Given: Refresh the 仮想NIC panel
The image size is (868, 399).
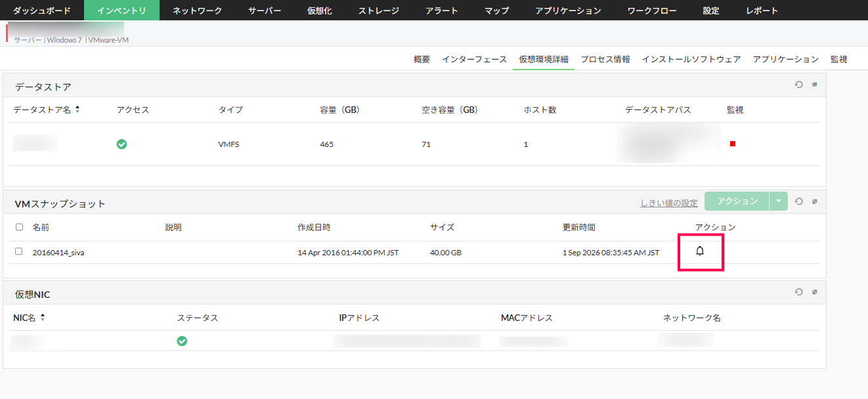Looking at the screenshot, I should click(x=799, y=292).
